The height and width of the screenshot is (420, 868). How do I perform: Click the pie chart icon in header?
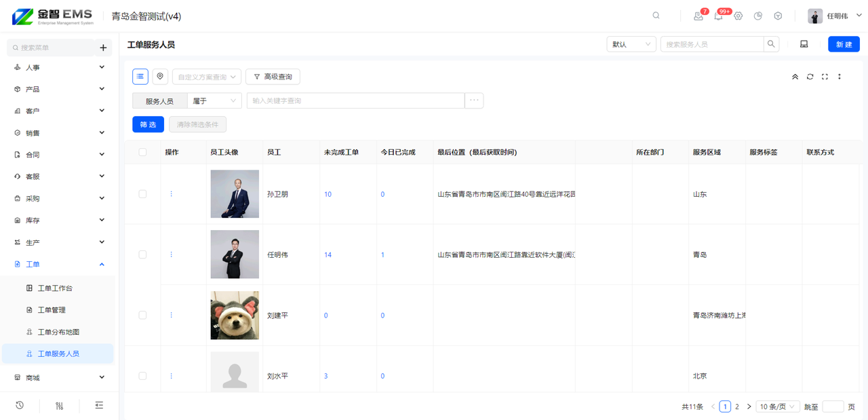758,16
